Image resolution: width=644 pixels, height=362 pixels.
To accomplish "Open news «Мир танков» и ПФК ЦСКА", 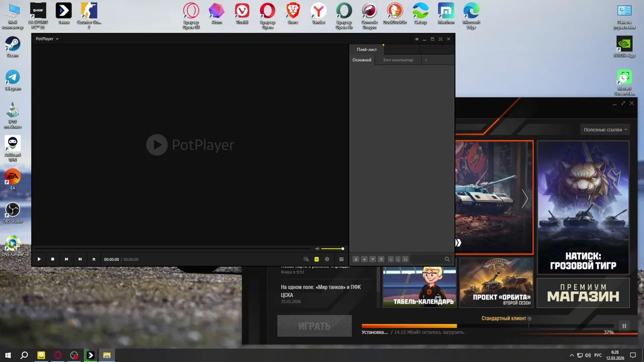I will (x=321, y=291).
